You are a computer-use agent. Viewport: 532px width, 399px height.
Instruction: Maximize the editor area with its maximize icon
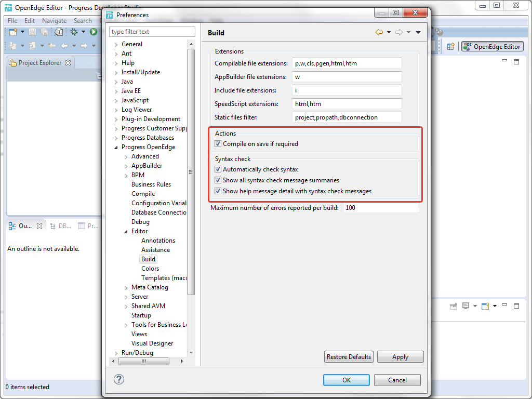pyautogui.click(x=516, y=62)
